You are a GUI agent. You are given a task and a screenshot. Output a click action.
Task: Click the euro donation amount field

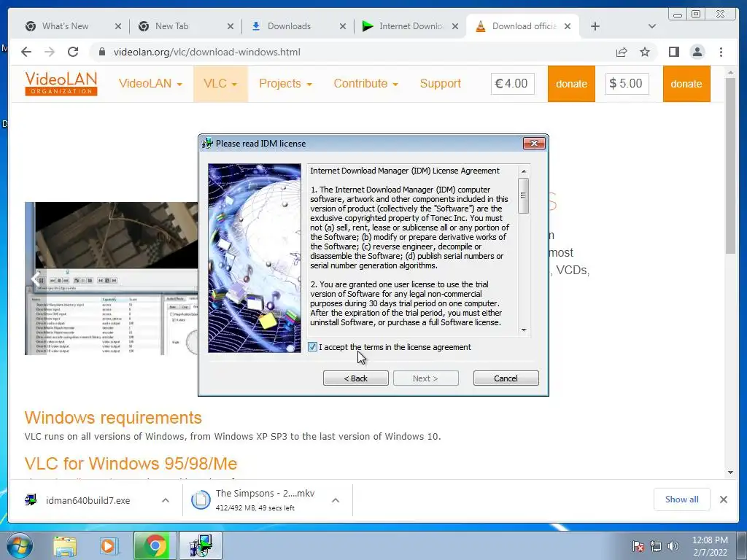tap(513, 84)
